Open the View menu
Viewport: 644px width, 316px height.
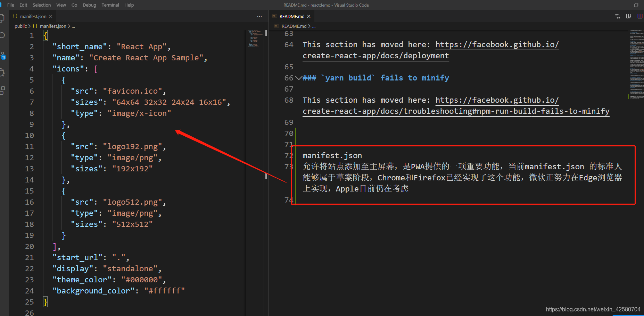click(x=61, y=5)
